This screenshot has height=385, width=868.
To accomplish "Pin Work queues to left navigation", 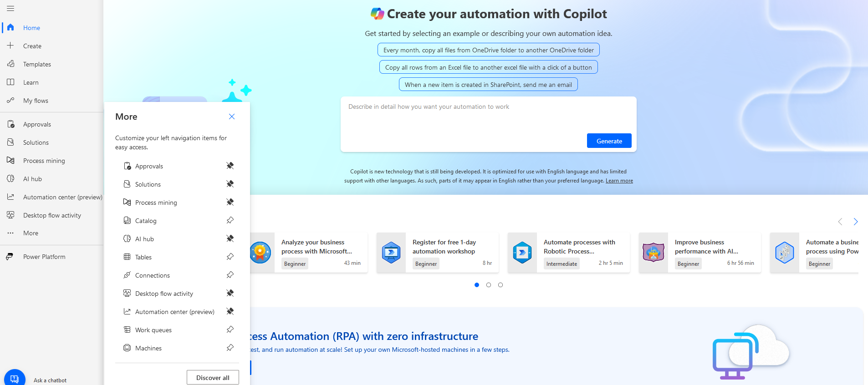I will [x=230, y=329].
